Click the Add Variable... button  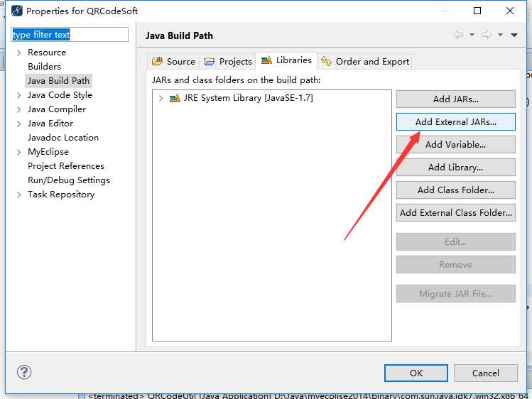pyautogui.click(x=456, y=144)
